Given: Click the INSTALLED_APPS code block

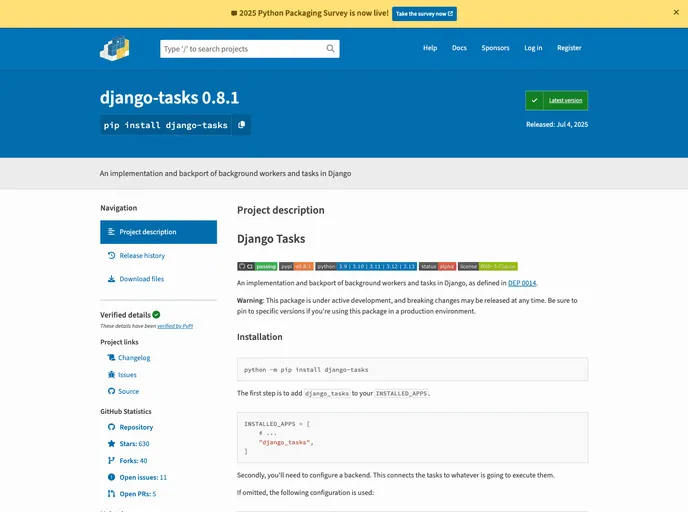Looking at the screenshot, I should point(412,437).
